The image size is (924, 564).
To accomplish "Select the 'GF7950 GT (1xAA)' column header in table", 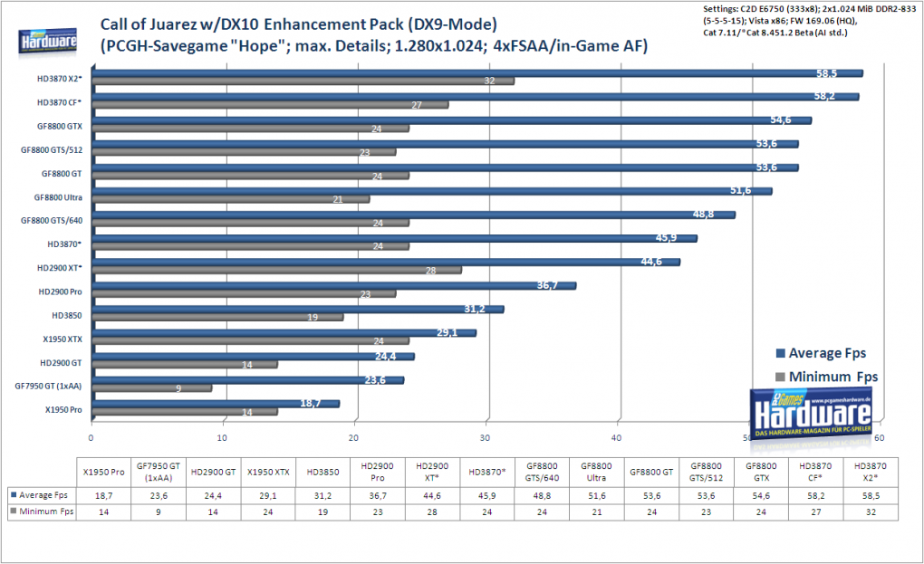I will click(x=159, y=472).
